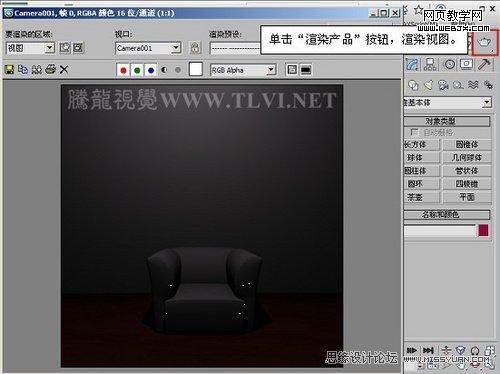Copy rendered image to clipboard
This screenshot has width=500, height=374.
coord(23,69)
